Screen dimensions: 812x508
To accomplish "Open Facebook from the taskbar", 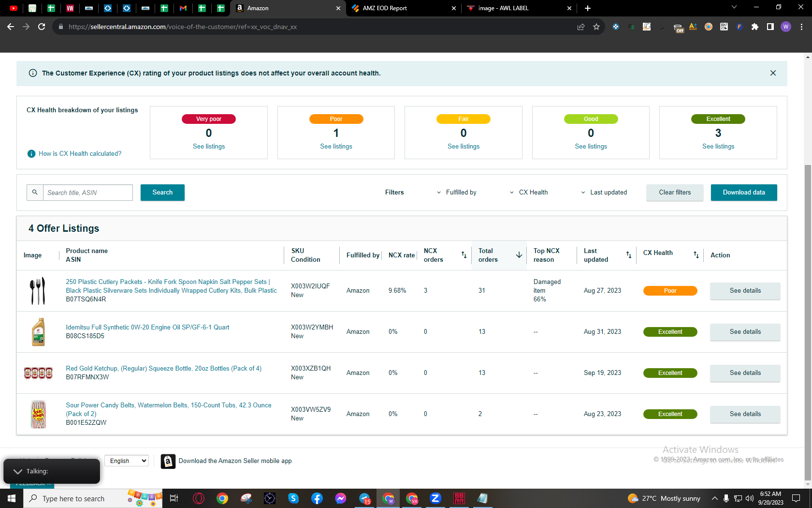I will coord(317,498).
